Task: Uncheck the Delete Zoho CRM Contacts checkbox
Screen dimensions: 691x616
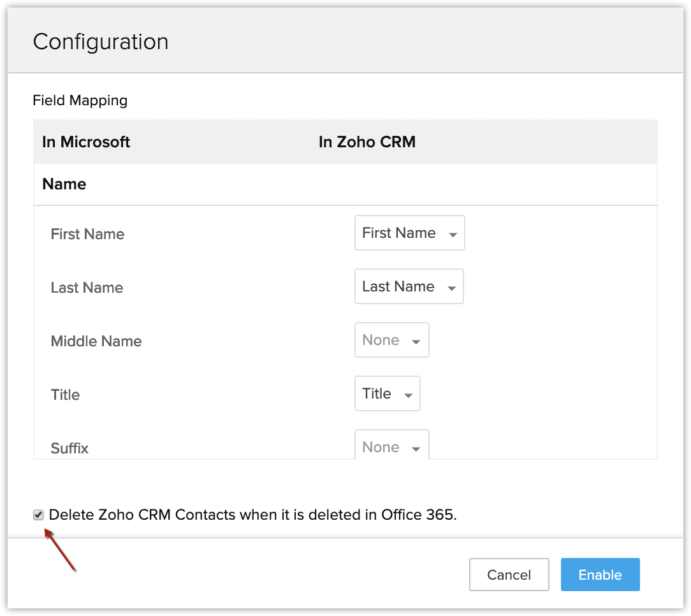Action: (39, 515)
